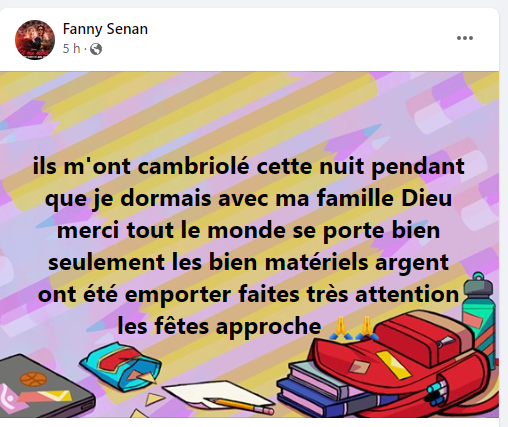
Task: Click the "les fêtes approche" text line
Action: (219, 326)
